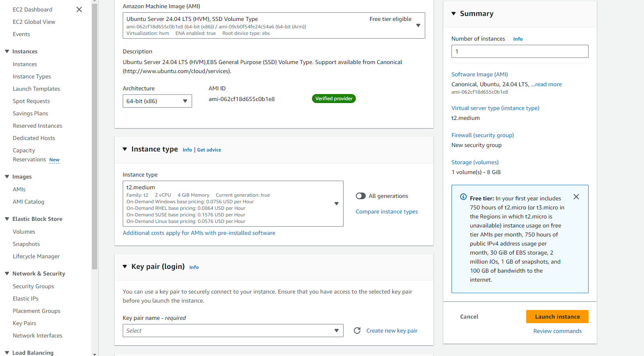This screenshot has height=356, width=644.
Task: Click Info link beside Key pair heading
Action: [194, 267]
